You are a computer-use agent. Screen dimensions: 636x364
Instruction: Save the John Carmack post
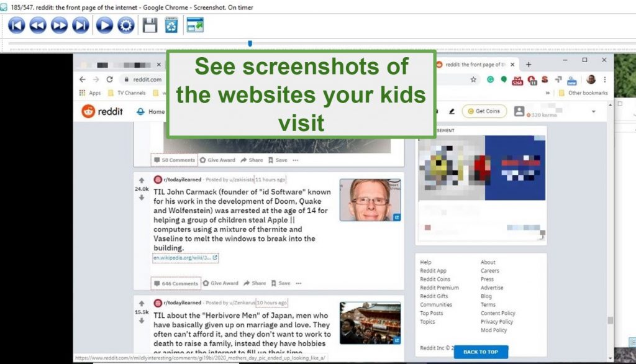point(281,283)
